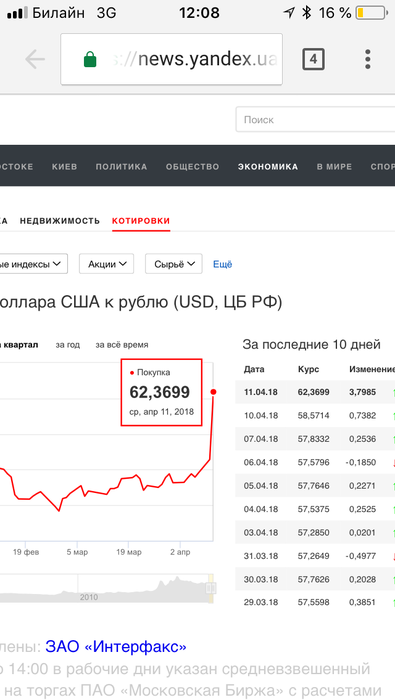Switch to the Недвижимость tab

[x=60, y=221]
